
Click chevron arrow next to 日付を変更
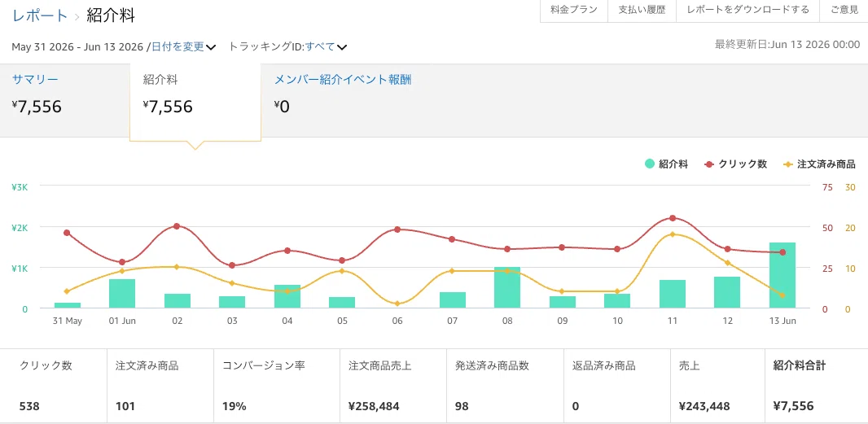(211, 47)
